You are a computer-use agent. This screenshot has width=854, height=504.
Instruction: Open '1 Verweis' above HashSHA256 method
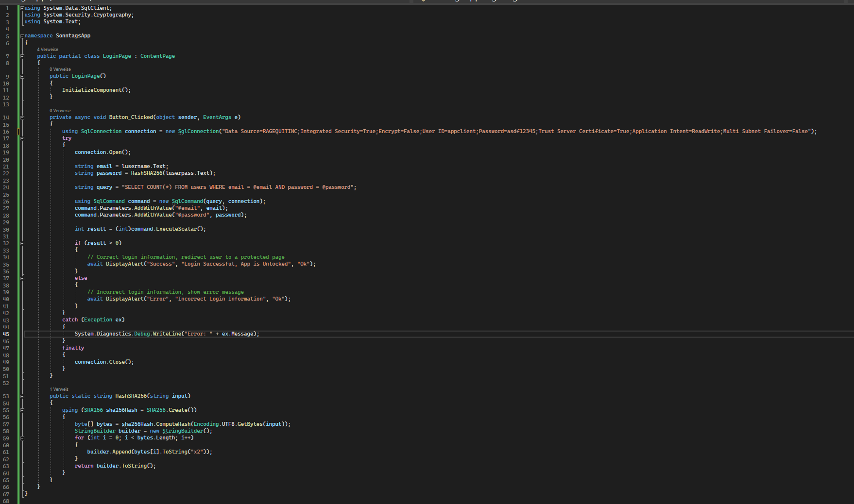click(x=59, y=389)
